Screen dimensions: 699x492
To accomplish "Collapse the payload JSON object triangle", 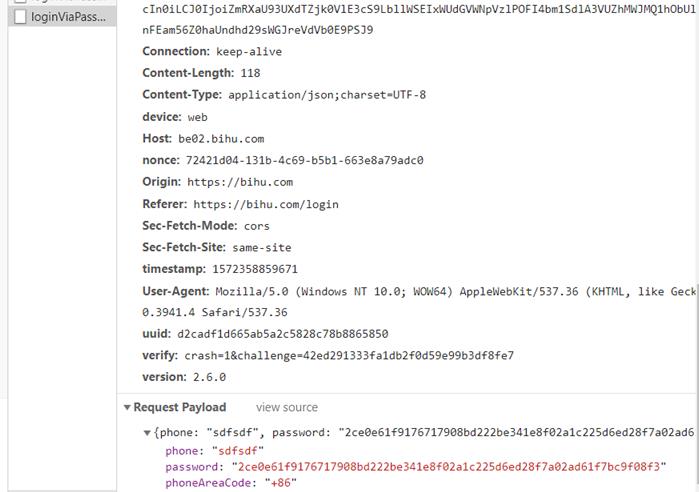I will pyautogui.click(x=149, y=433).
